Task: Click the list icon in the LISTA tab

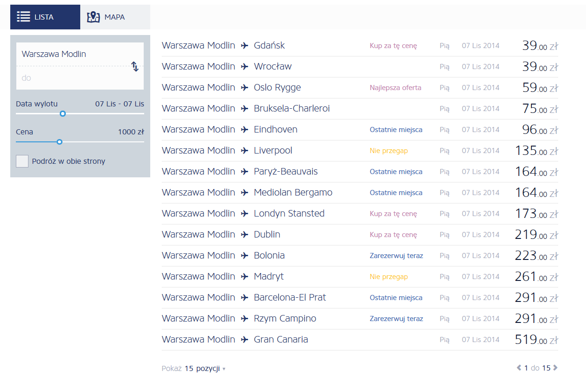Action: tap(23, 17)
